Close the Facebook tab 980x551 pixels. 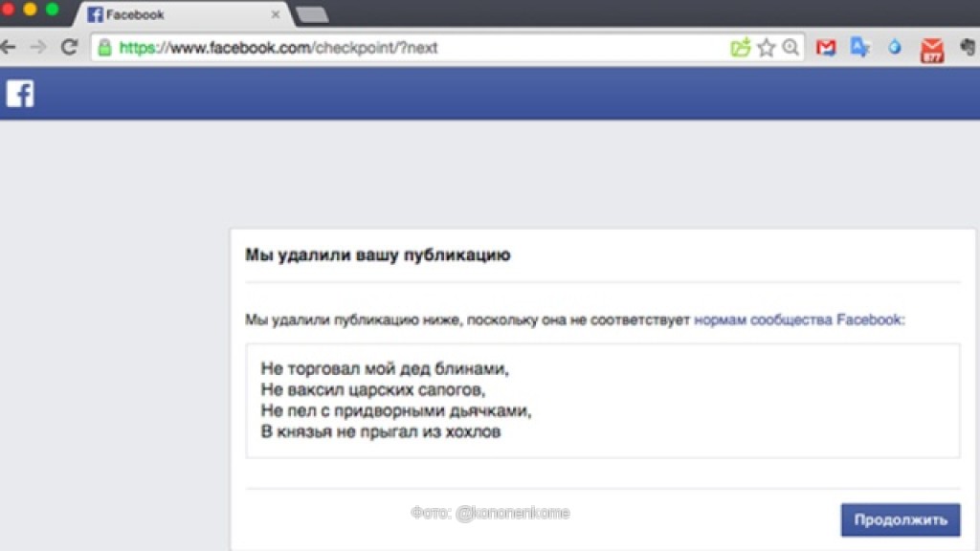(x=276, y=15)
